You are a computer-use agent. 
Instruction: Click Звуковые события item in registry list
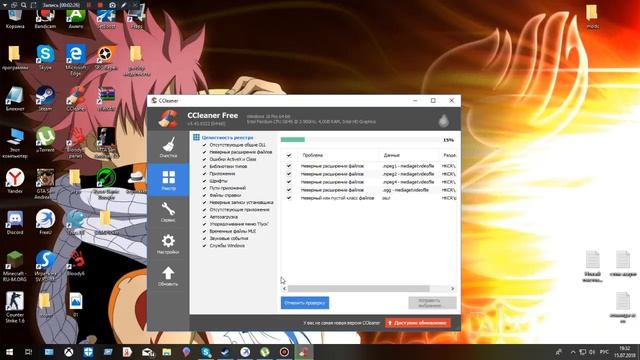[229, 238]
